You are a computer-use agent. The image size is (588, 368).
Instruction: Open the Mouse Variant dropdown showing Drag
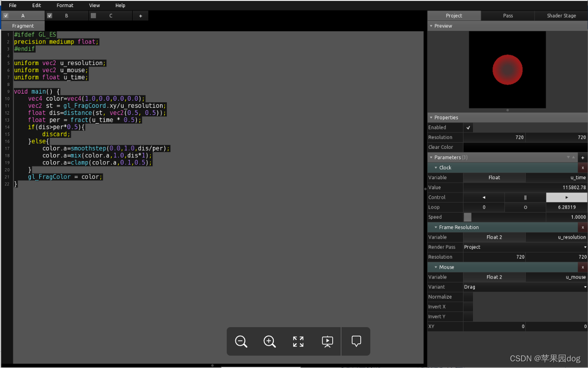[x=525, y=287]
